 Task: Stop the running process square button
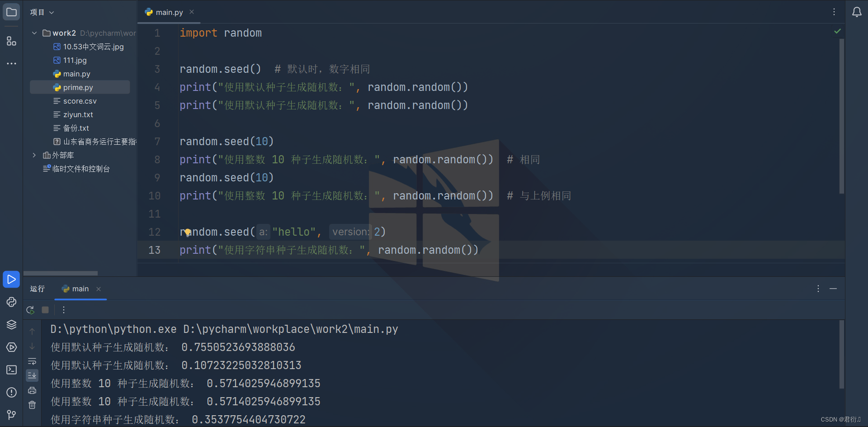click(x=45, y=310)
